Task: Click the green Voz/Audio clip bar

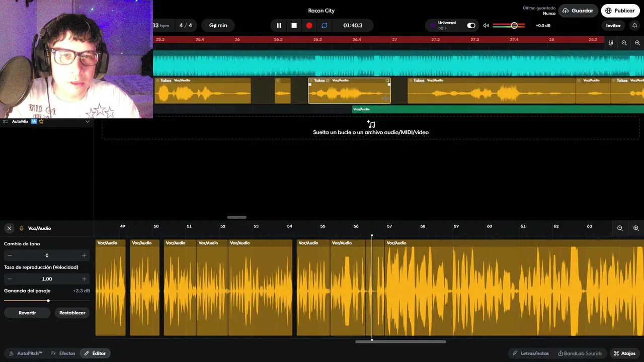Action: pyautogui.click(x=498, y=109)
